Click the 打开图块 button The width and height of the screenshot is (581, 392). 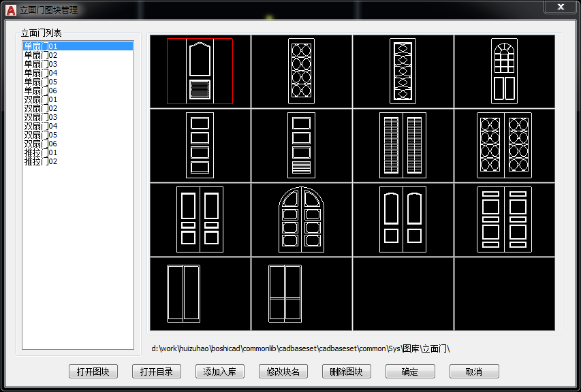tap(93, 372)
